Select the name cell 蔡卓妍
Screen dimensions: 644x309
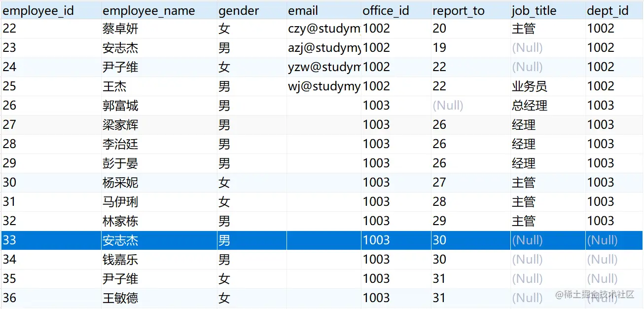[x=159, y=29]
